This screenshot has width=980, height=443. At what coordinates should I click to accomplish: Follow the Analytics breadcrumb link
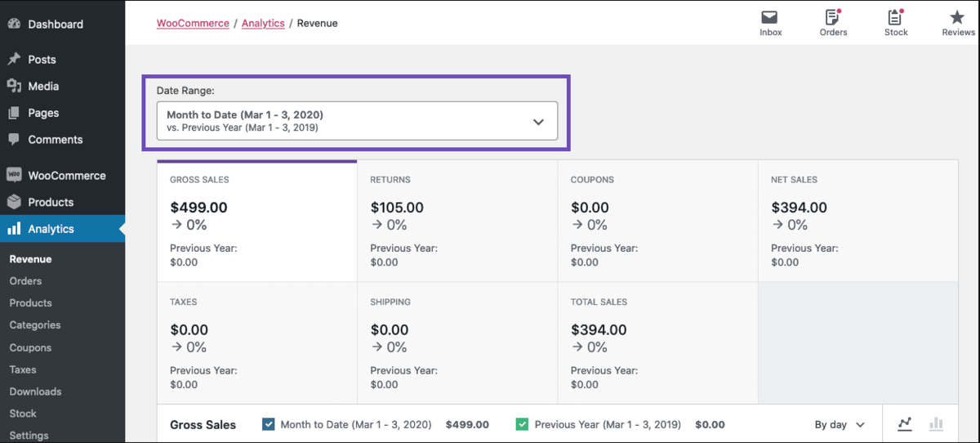click(263, 24)
